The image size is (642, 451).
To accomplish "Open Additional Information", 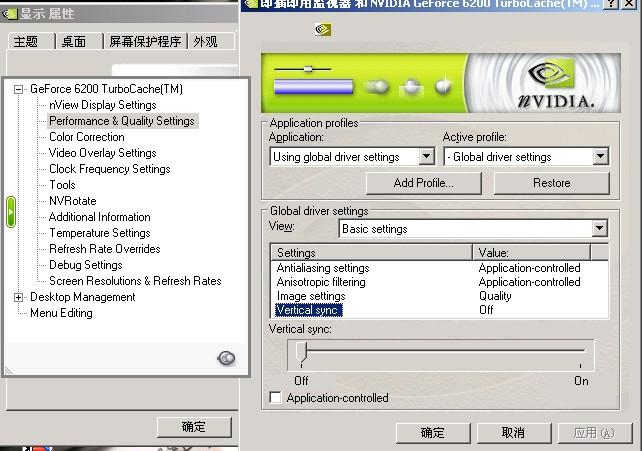I will click(99, 217).
